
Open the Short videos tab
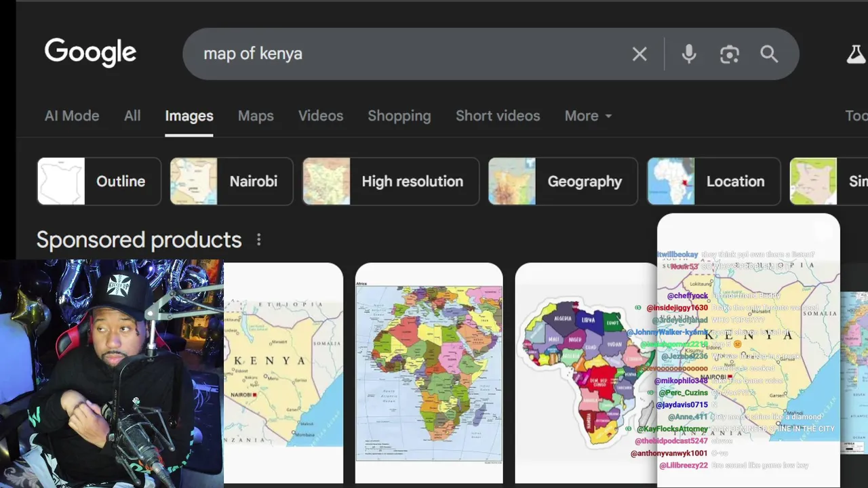click(x=498, y=116)
